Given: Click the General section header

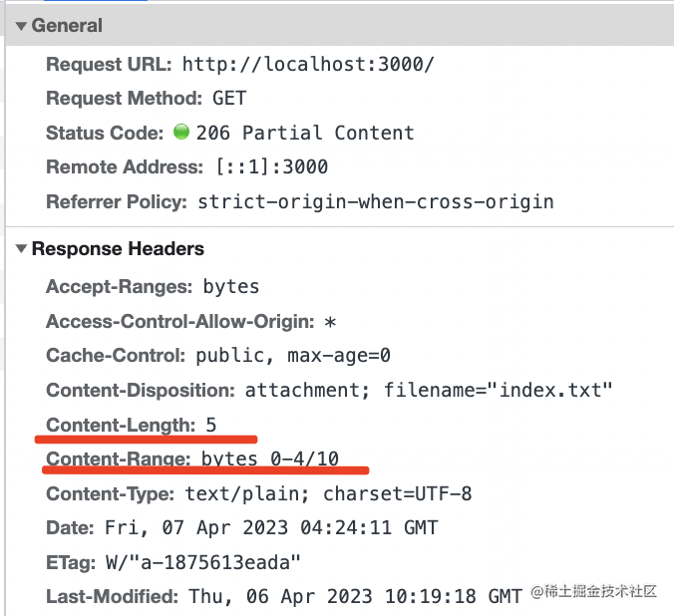Looking at the screenshot, I should (67, 26).
